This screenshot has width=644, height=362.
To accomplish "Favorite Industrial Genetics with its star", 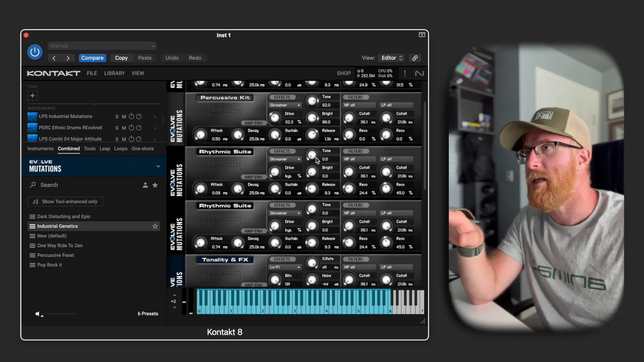I will click(155, 226).
